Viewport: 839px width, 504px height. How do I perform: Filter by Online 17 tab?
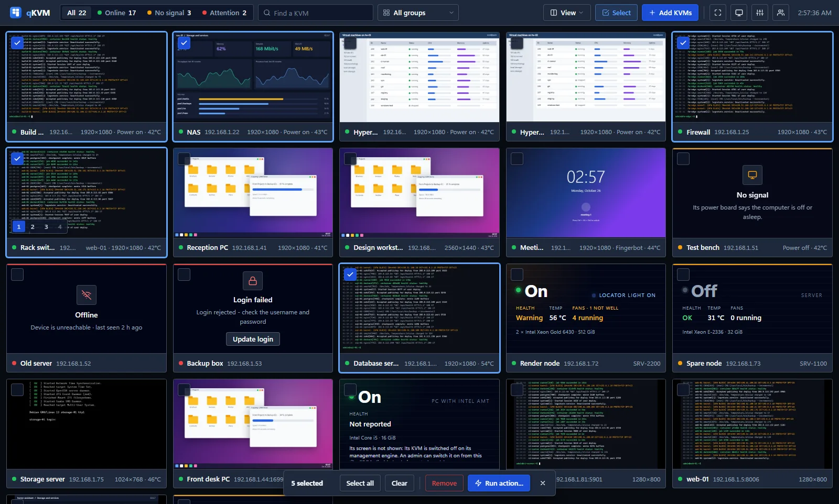(116, 13)
